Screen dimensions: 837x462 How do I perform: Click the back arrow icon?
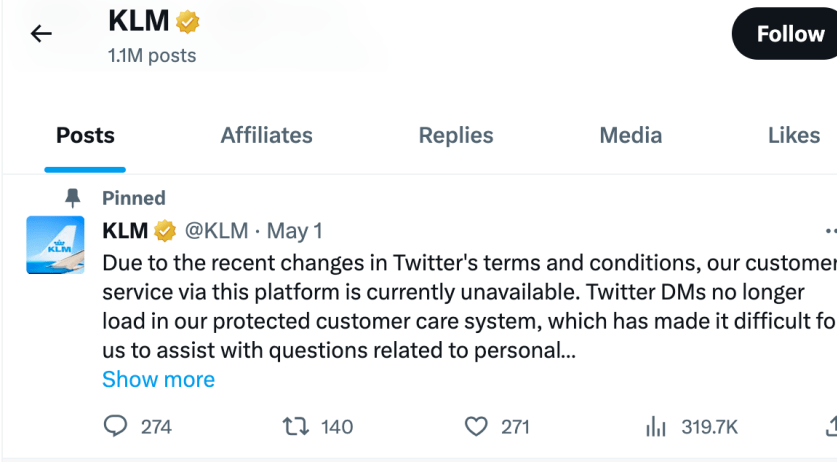point(41,34)
